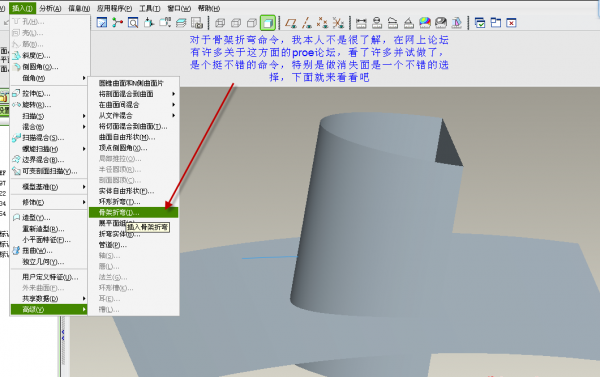Viewport: 600px width, 377px height.
Task: Click the layers display icon
Action: click(181, 23)
